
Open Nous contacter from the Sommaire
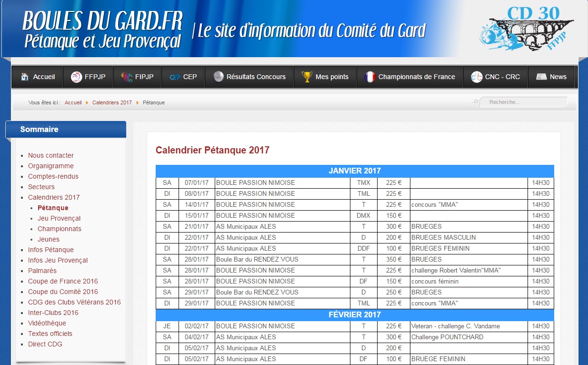(51, 155)
